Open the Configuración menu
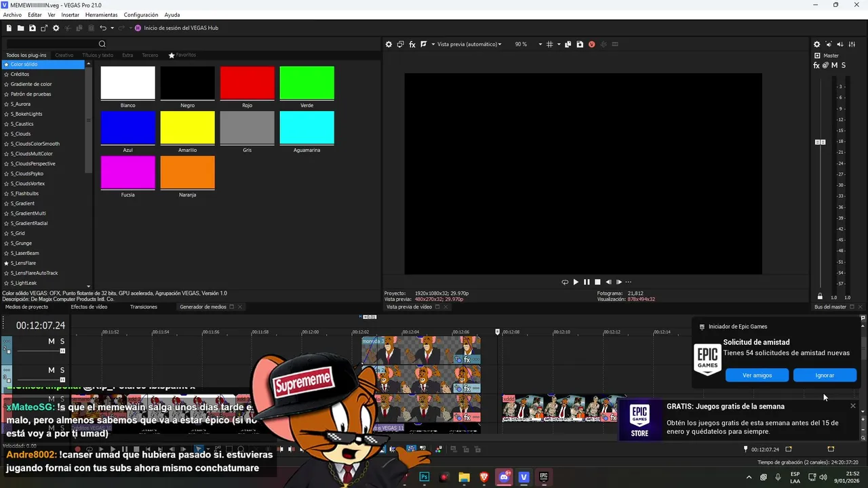The width and height of the screenshot is (868, 488). coord(141,15)
